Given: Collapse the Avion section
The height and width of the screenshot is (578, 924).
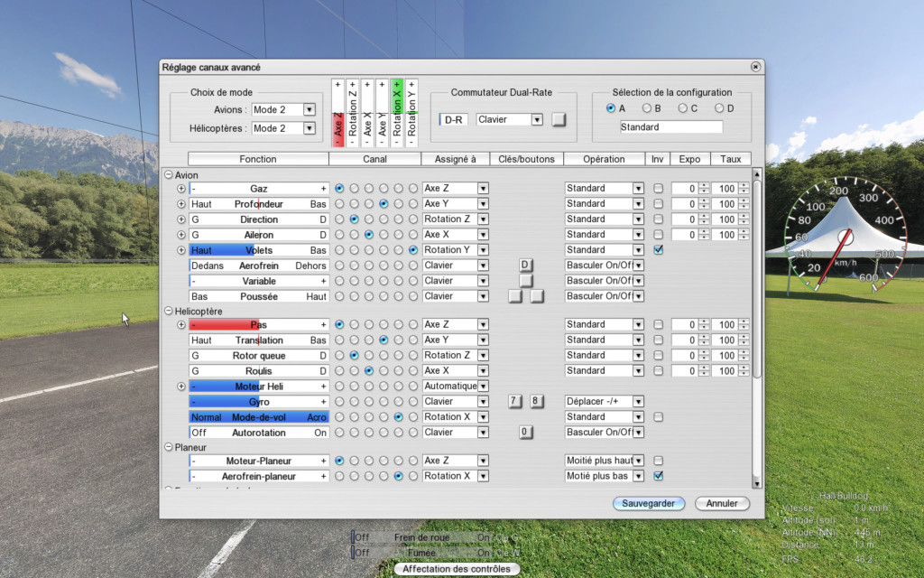Looking at the screenshot, I should pyautogui.click(x=168, y=174).
